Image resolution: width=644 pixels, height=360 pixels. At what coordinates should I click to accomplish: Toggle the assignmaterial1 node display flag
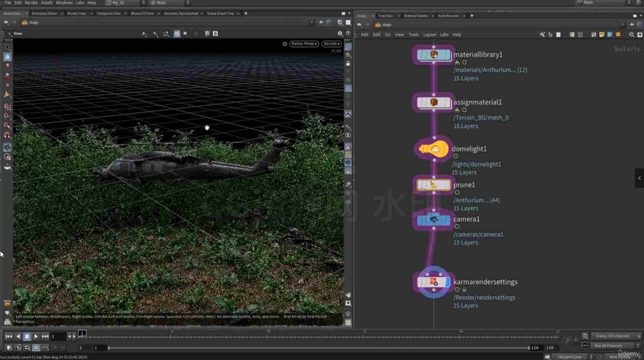[x=447, y=102]
